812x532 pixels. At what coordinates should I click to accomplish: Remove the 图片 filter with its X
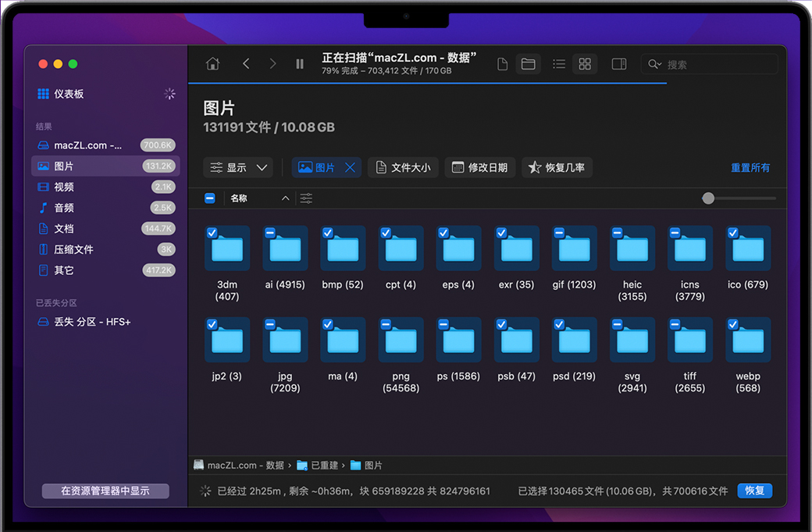[x=351, y=167]
